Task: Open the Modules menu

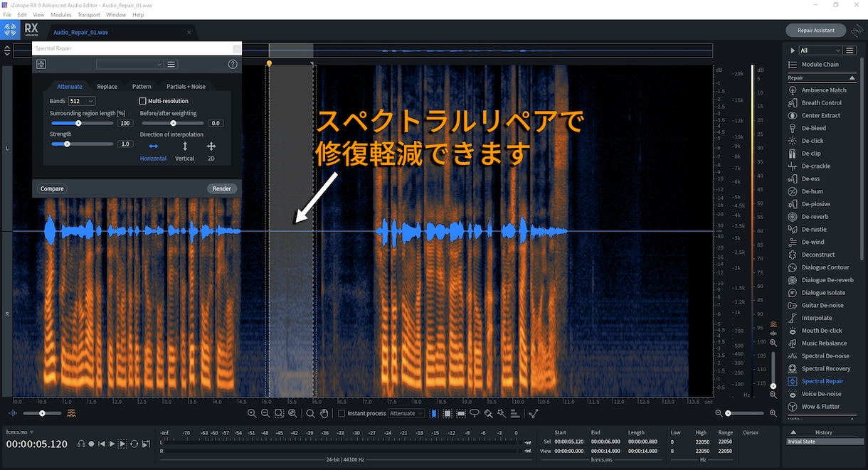Action: pos(60,14)
